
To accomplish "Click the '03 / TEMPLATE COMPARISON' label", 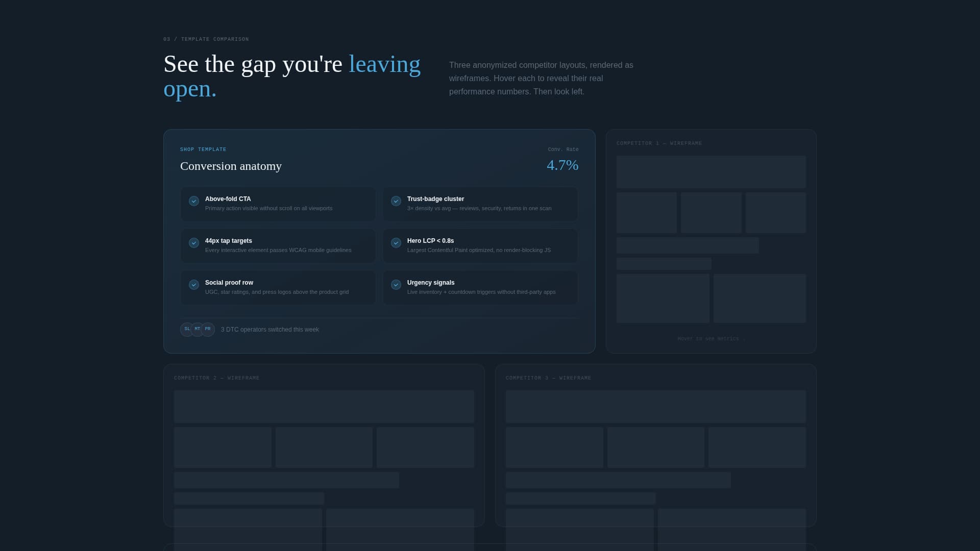I will tap(206, 39).
